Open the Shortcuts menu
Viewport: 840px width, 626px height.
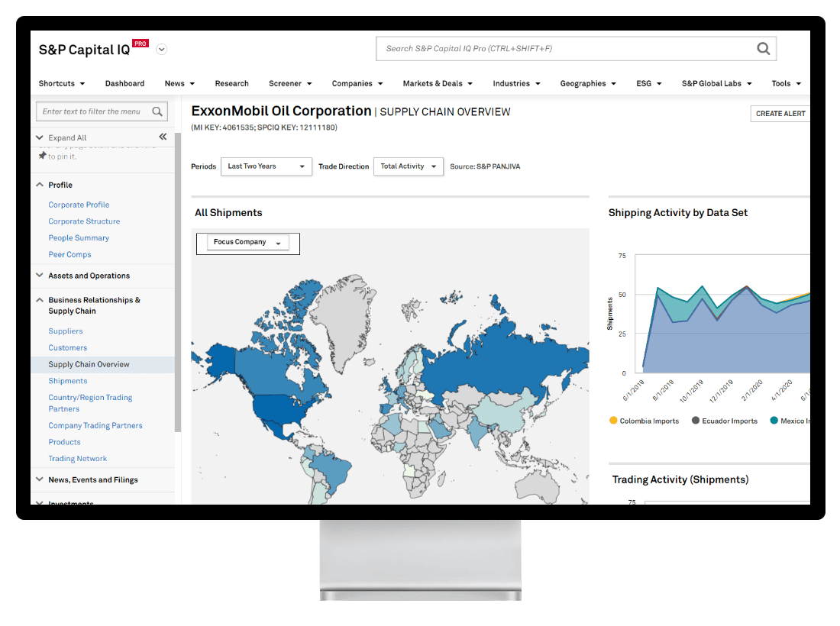pos(62,83)
